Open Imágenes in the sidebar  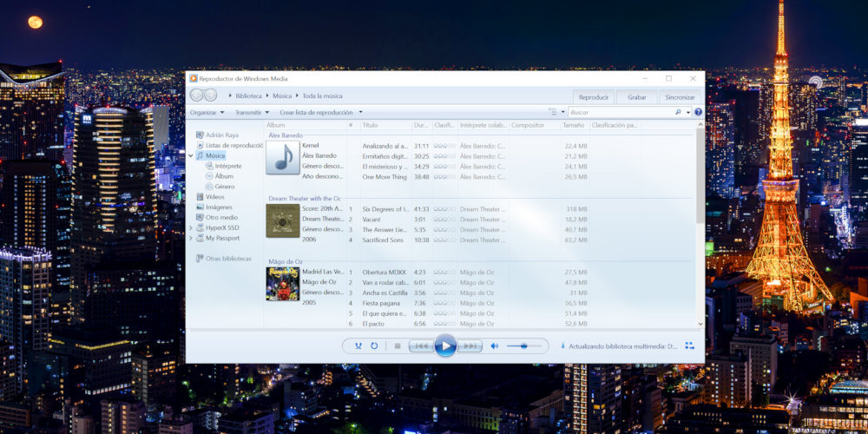click(214, 207)
